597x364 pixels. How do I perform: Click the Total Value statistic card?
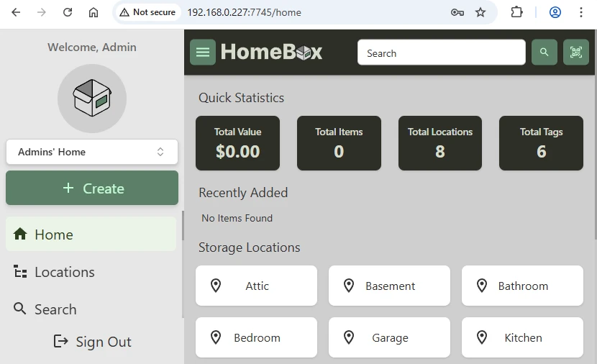[x=237, y=143]
